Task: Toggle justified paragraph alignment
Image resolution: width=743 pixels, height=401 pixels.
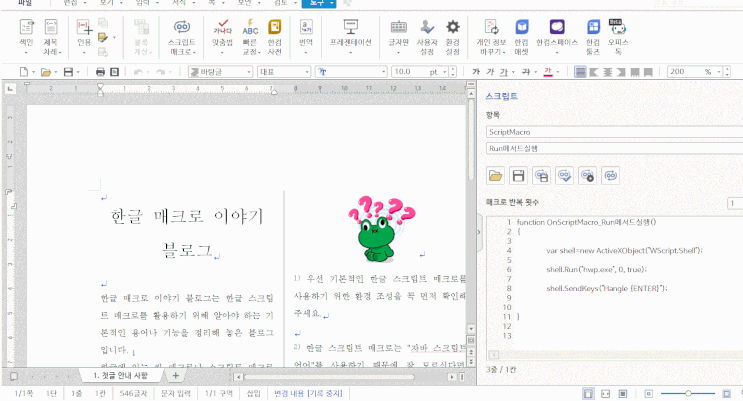Action: 579,72
